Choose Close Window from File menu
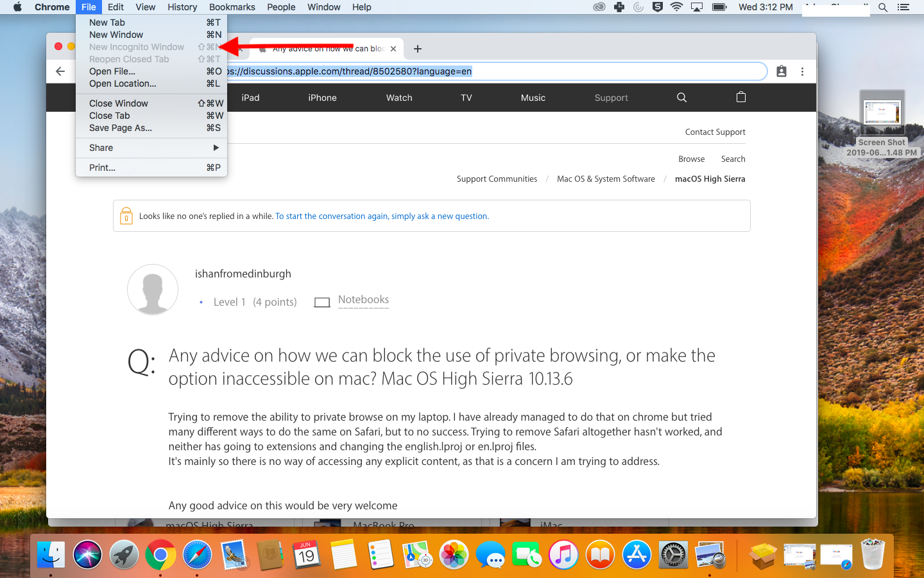 tap(151, 103)
